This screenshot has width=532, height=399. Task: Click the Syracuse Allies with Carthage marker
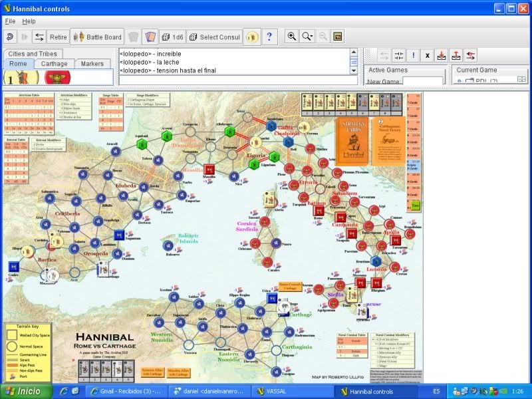152,372
